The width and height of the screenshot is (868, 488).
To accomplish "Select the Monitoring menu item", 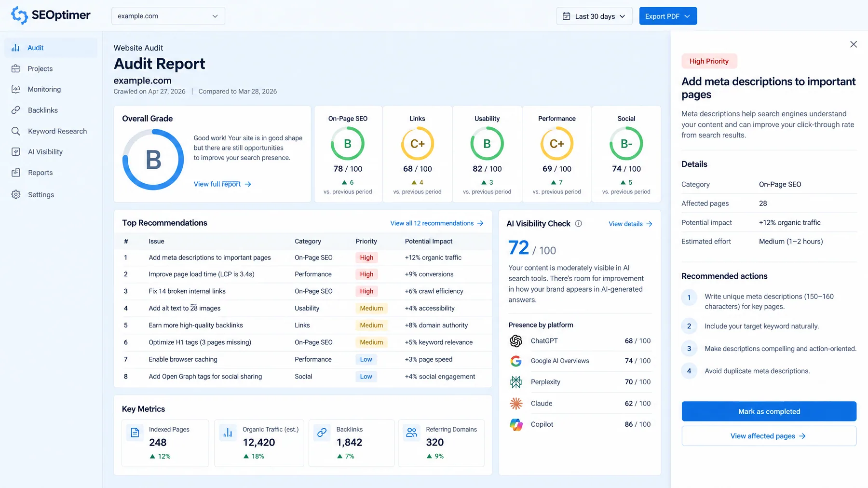I will point(51,89).
